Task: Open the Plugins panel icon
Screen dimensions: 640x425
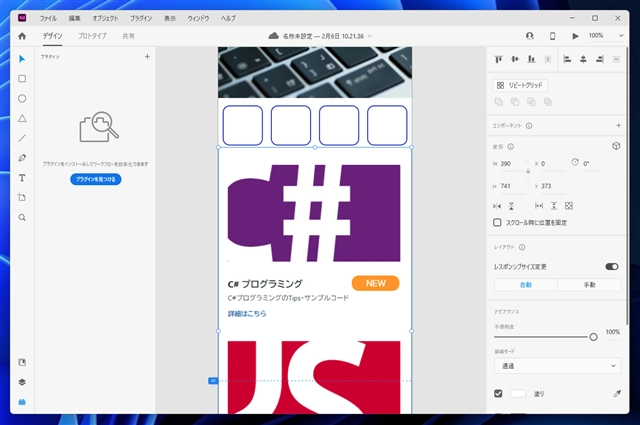Action: (x=22, y=402)
